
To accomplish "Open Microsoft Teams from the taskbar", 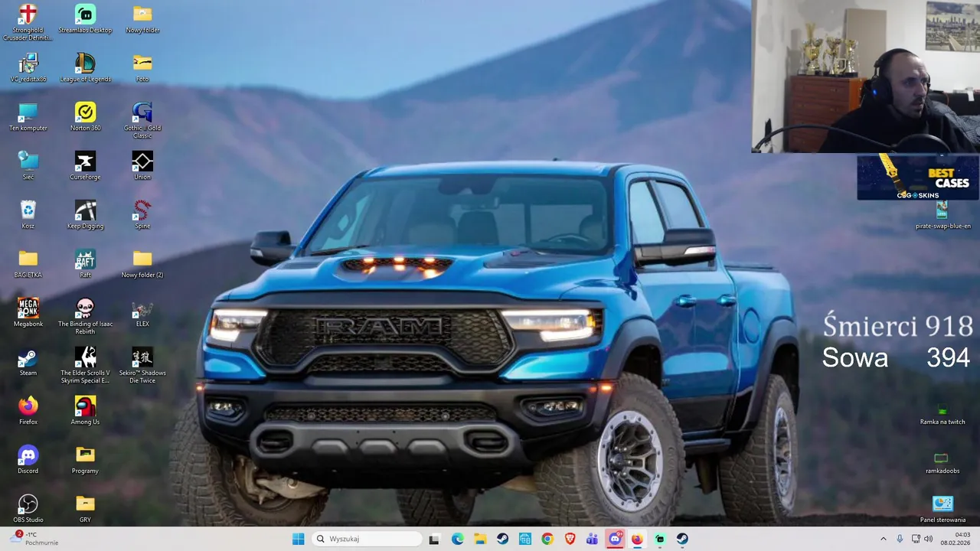I will (592, 539).
